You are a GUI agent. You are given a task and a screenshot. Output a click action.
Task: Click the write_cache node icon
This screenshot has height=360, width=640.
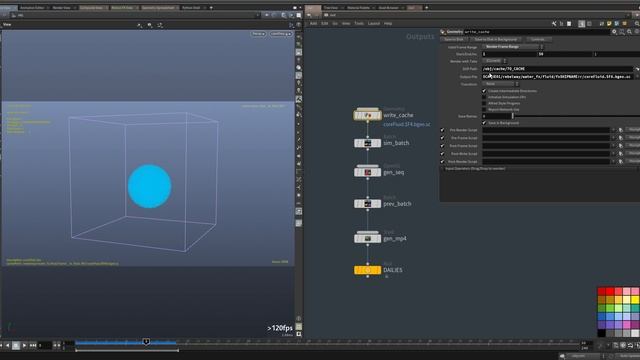tap(367, 116)
